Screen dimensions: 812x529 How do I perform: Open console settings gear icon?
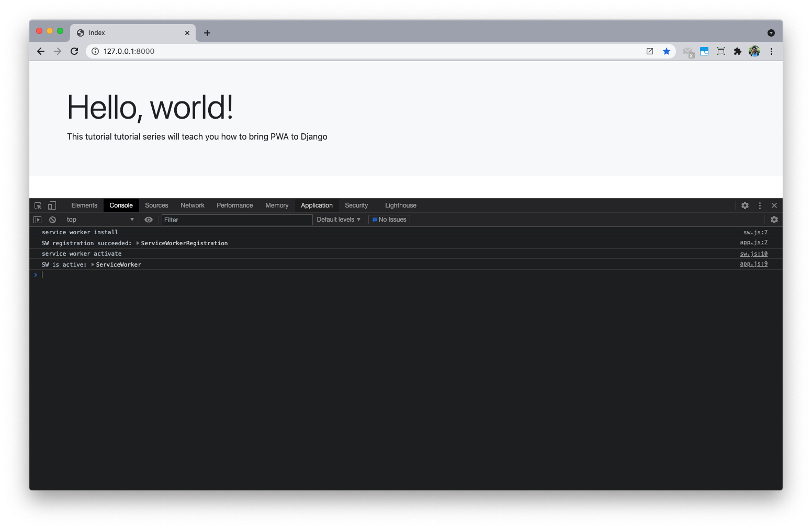774,220
